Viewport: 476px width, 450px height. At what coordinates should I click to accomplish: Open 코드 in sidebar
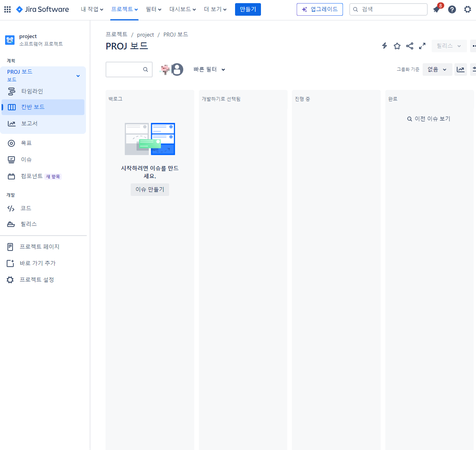(x=43, y=208)
